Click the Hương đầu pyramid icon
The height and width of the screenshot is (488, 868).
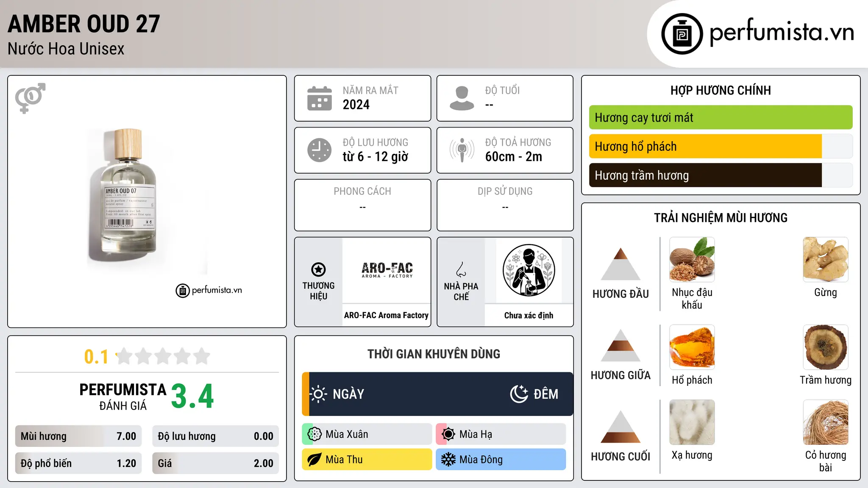620,264
